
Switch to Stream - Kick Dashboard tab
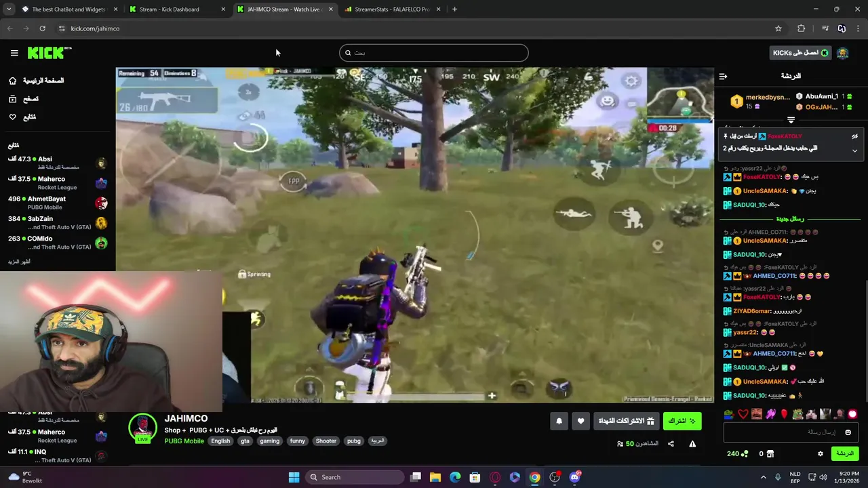(x=176, y=9)
